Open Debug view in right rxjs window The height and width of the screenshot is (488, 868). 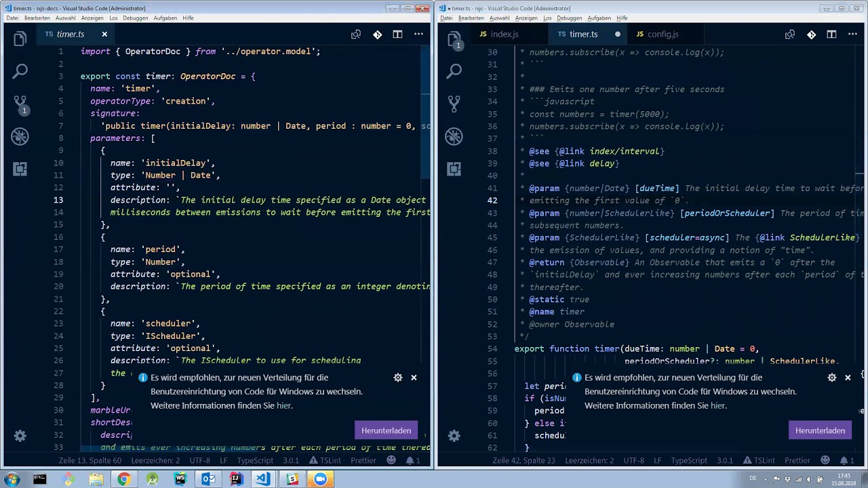pyautogui.click(x=454, y=136)
